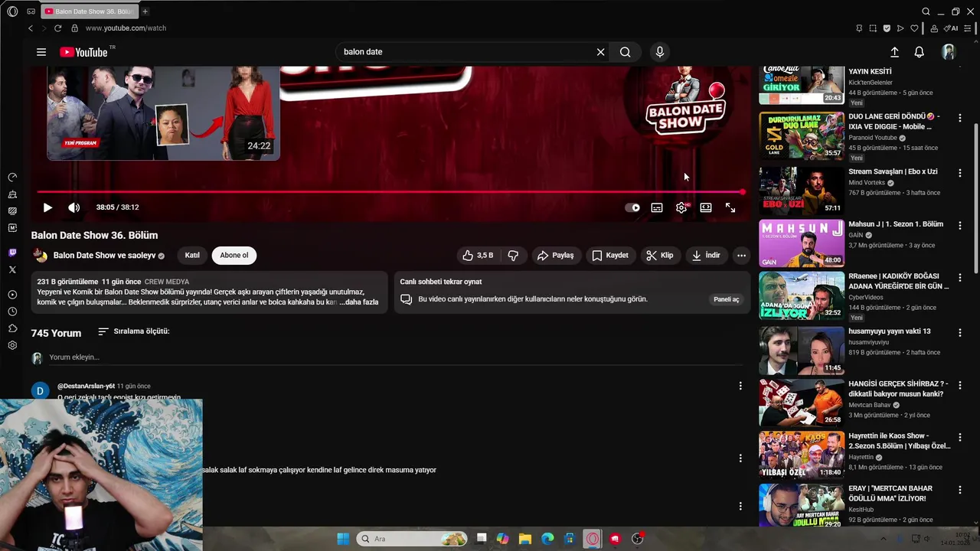Select the Balon Date Show browser tab
This screenshot has width=980, height=551.
[x=89, y=11]
